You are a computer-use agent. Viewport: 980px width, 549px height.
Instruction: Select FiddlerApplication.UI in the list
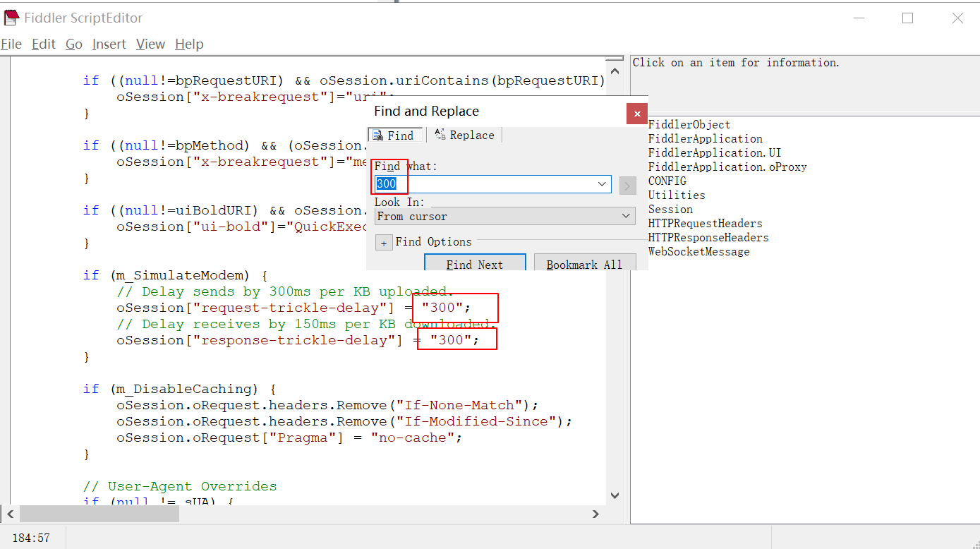pos(715,153)
